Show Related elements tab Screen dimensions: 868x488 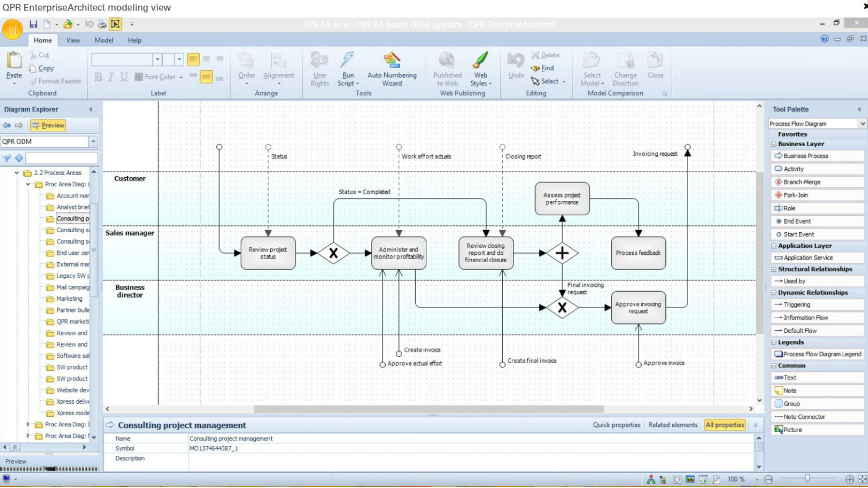673,425
